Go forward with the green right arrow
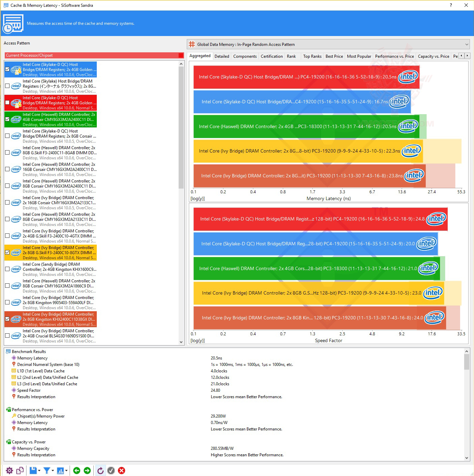Screen dimensions: 474x476 pyautogui.click(x=87, y=470)
